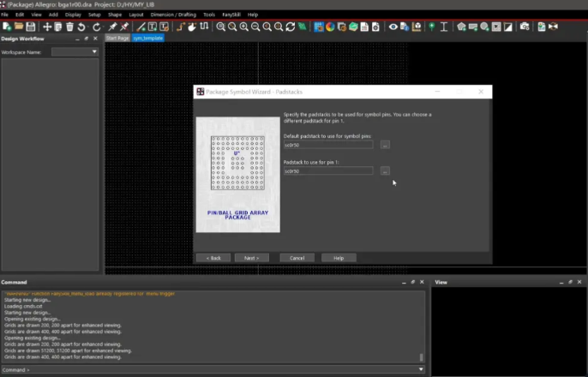The width and height of the screenshot is (588, 377).
Task: Click the Next button in wizard
Action: click(251, 257)
